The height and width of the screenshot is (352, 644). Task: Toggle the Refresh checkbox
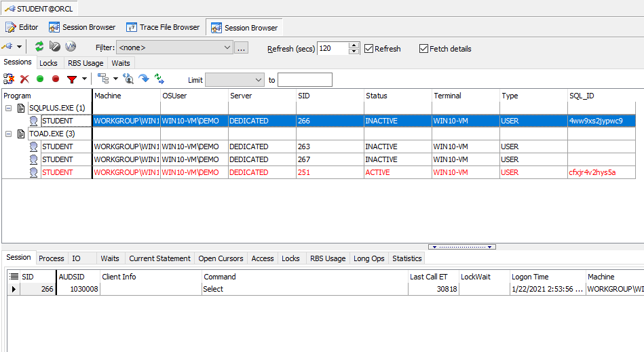368,49
